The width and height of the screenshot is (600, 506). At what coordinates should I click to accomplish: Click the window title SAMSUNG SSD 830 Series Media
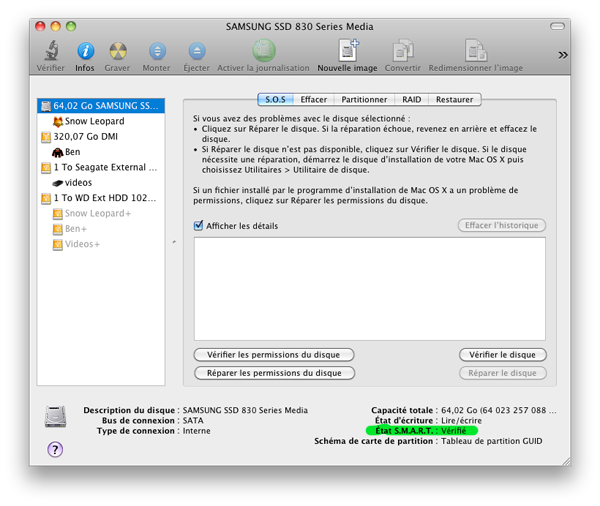click(x=300, y=26)
